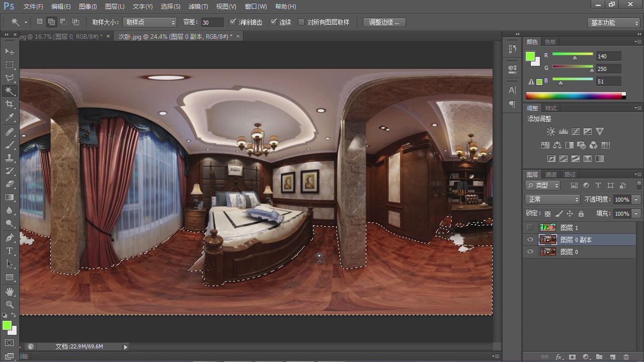Select the Crop tool

coord(10,104)
